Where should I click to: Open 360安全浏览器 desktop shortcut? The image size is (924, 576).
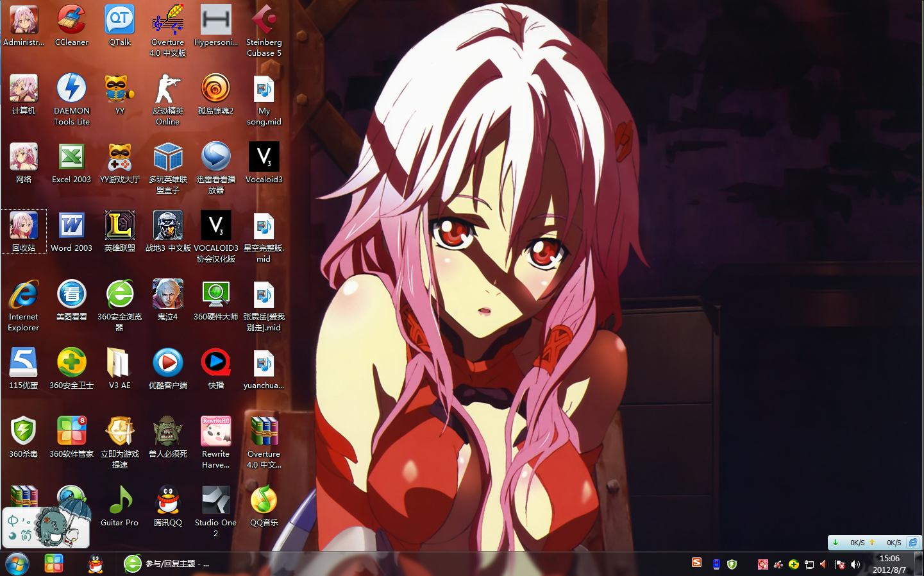click(120, 305)
